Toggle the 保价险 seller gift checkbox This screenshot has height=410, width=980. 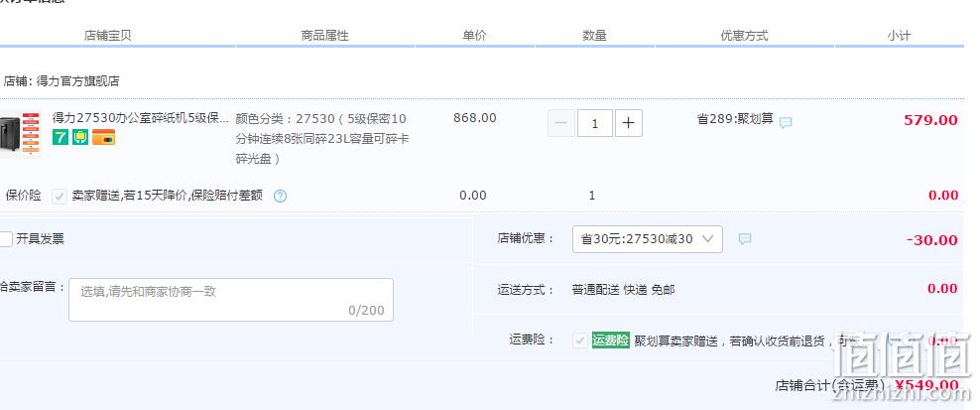(x=60, y=196)
